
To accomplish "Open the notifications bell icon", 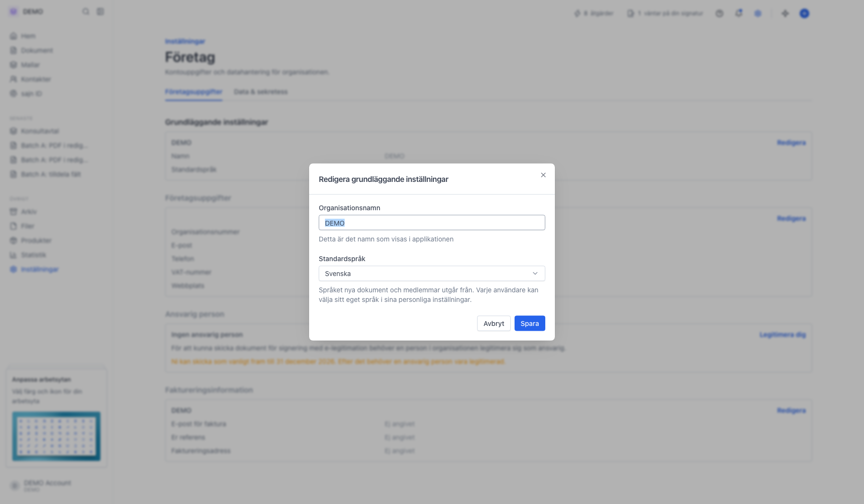I will 739,13.
